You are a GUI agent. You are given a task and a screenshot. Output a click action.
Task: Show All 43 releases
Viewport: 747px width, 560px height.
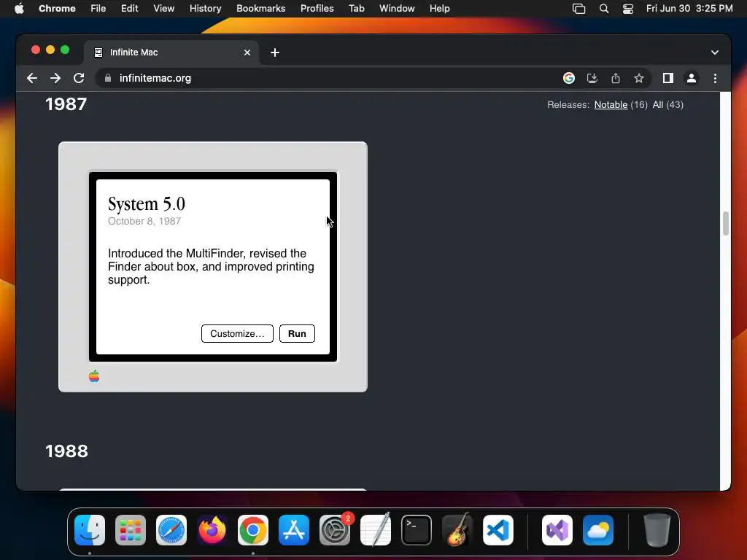(x=668, y=105)
